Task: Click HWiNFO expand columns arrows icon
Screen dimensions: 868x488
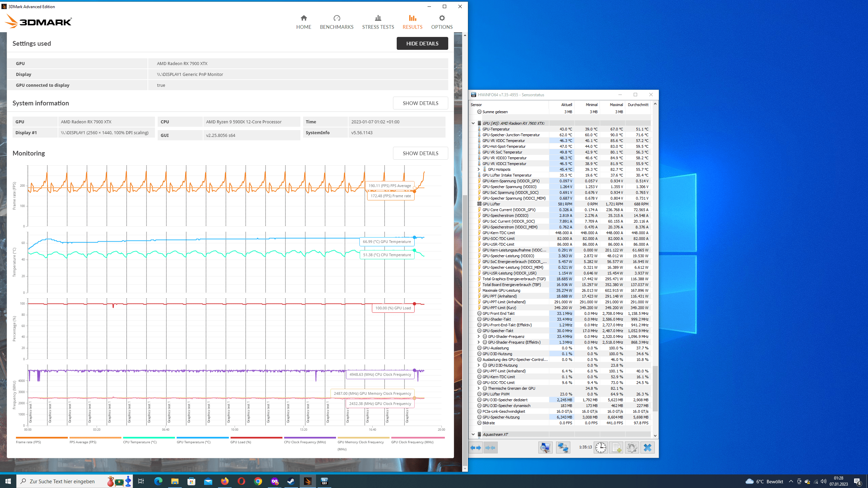Action: pyautogui.click(x=476, y=448)
